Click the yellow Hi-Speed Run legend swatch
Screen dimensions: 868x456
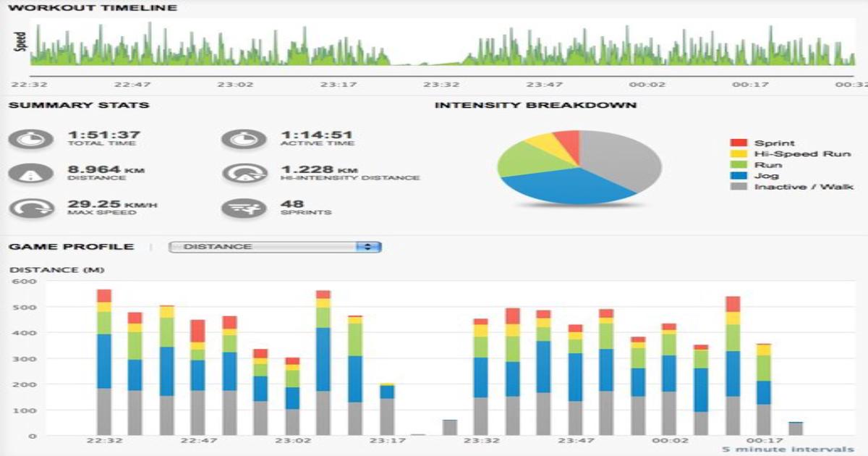[x=737, y=154]
